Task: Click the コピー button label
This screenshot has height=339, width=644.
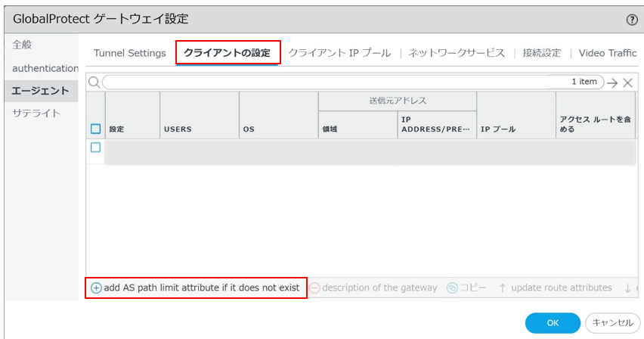Action: coord(473,288)
